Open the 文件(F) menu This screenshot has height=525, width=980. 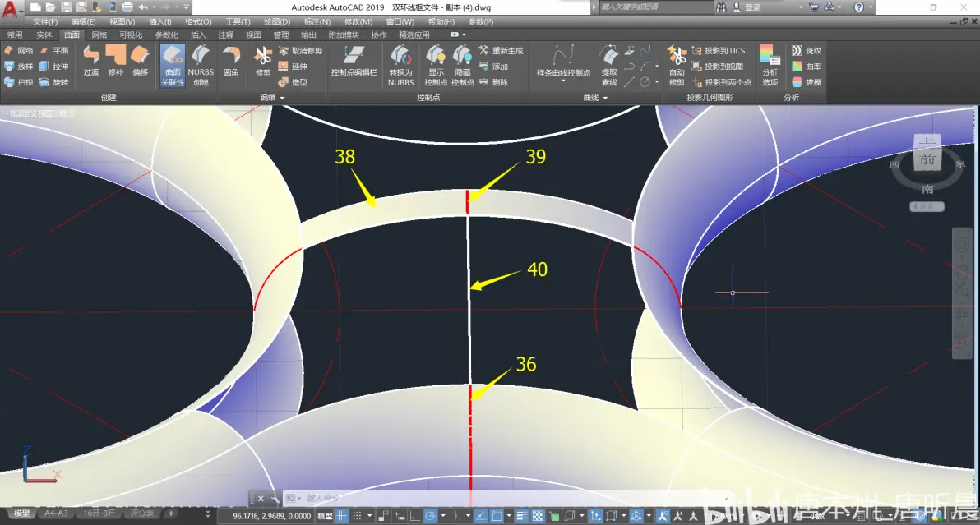point(45,22)
